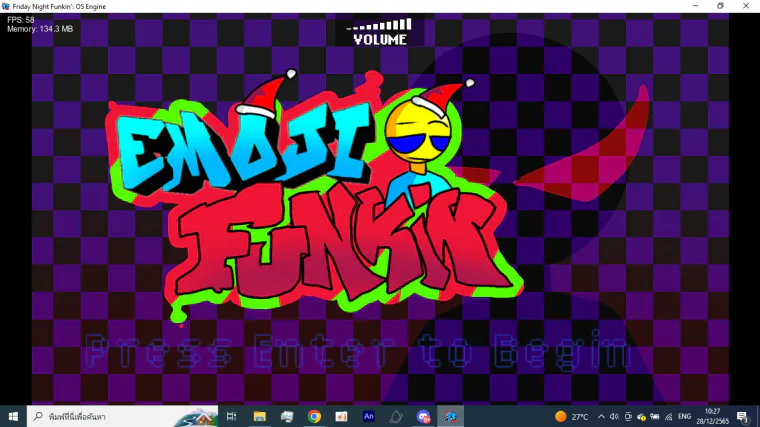The width and height of the screenshot is (760, 427).
Task: Open the Discord-style icon with notification badge
Action: [x=423, y=416]
